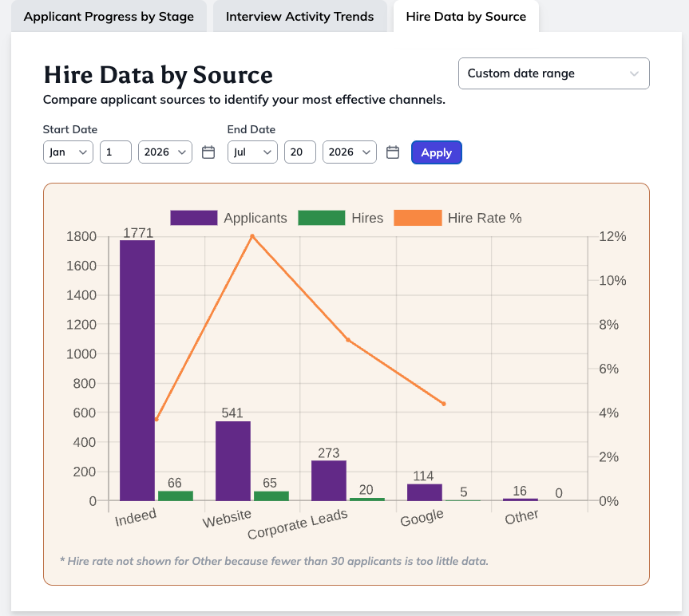Switch to Applicant Progress by Stage tab
Image resolution: width=689 pixels, height=616 pixels.
point(109,17)
